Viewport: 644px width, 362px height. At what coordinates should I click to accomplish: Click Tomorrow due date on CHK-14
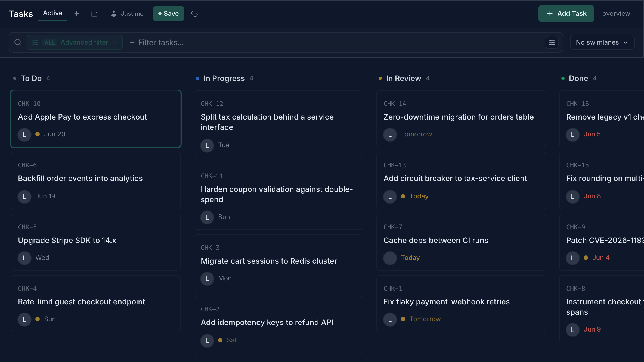tap(416, 134)
